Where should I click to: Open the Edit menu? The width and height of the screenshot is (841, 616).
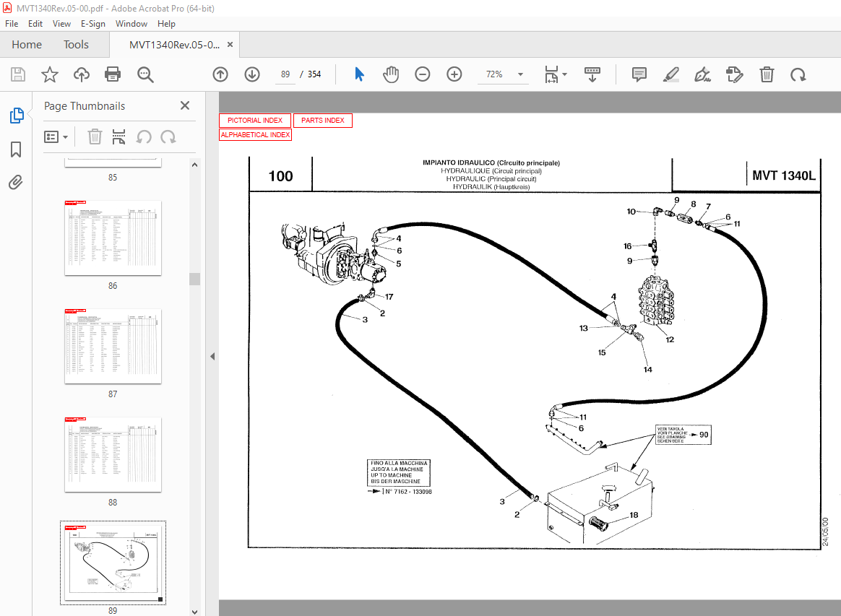tap(35, 24)
